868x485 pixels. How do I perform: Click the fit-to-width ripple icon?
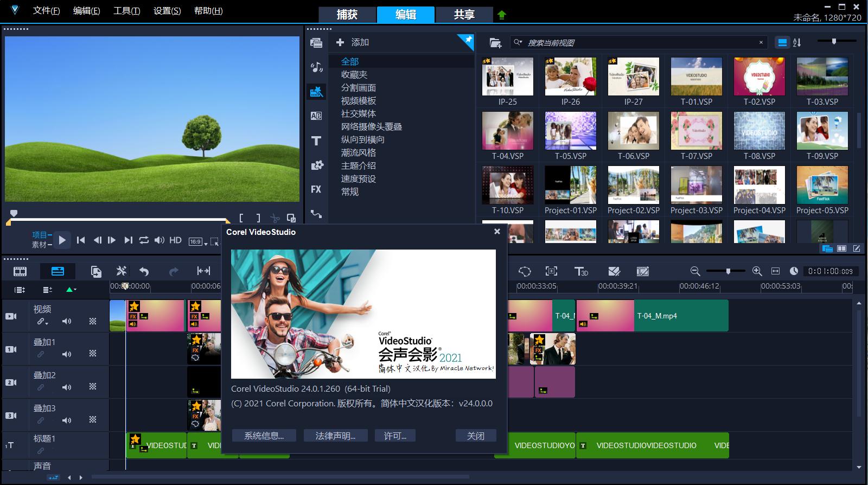[203, 271]
